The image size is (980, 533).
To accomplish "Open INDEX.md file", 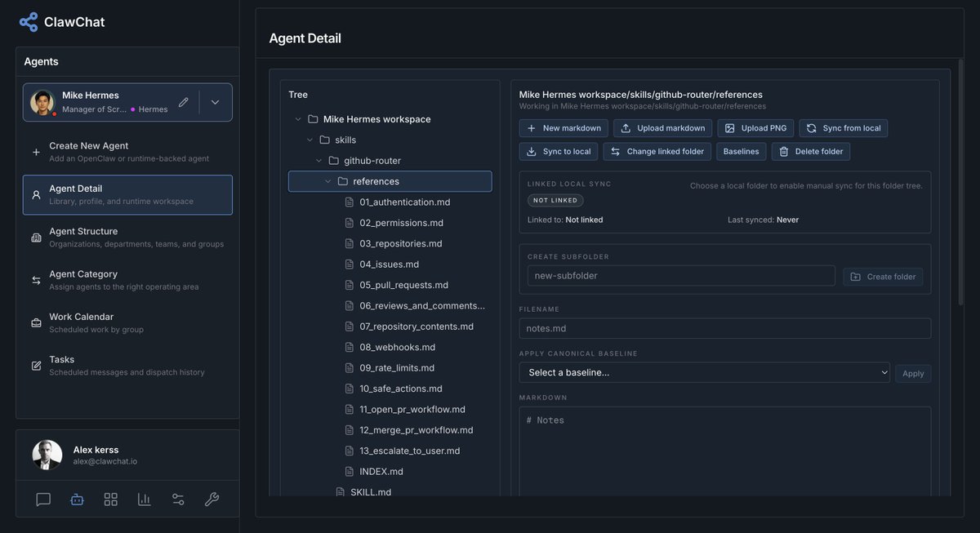I will [x=374, y=472].
